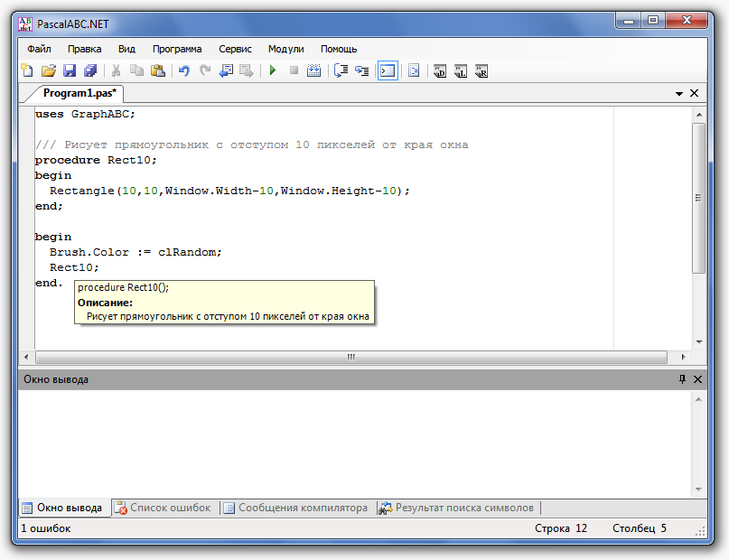Screen dimensions: 729x560
Task: Open the Файл menu
Action: pos(39,49)
